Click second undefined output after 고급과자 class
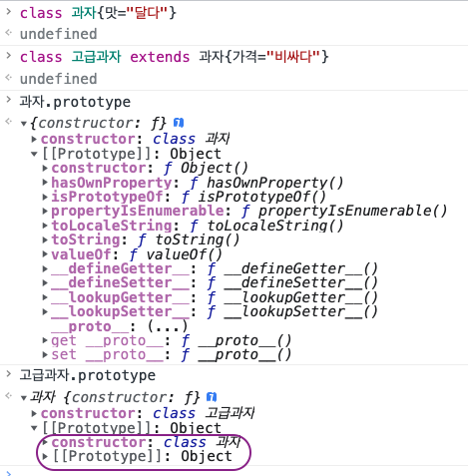The width and height of the screenshot is (468, 476). pyautogui.click(x=58, y=79)
